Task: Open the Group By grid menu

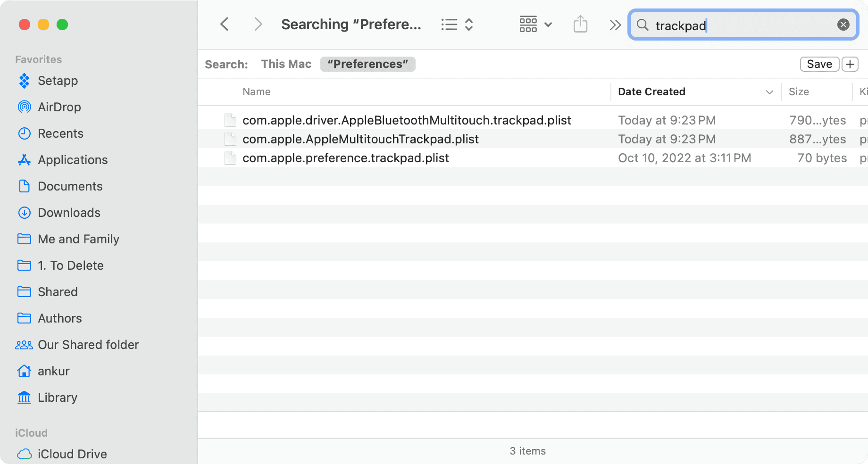Action: point(535,25)
